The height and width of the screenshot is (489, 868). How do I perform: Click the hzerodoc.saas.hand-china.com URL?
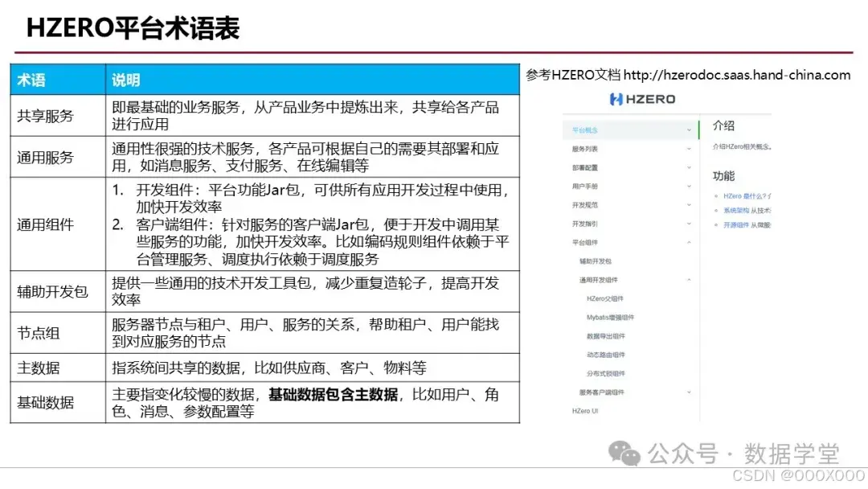tap(737, 75)
